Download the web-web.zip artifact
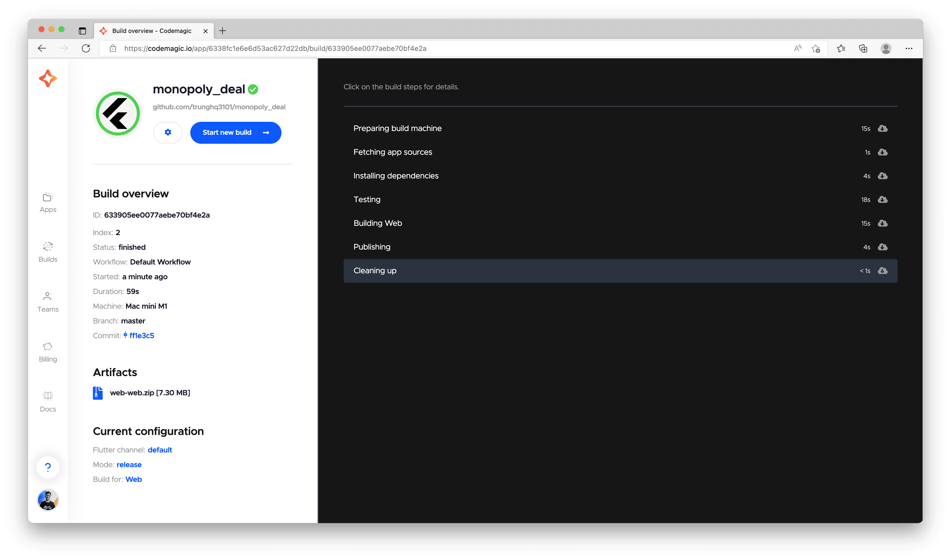This screenshot has width=951, height=560. click(150, 393)
